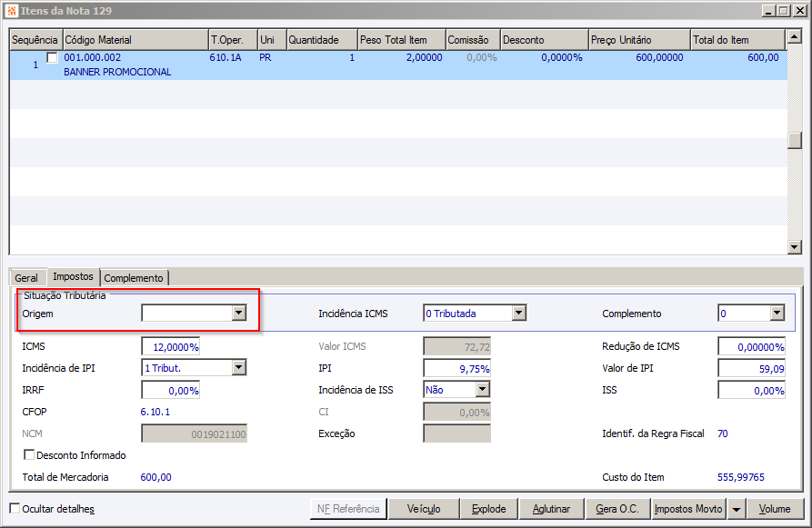812x528 pixels.
Task: Click the CFOP value 6.10.1
Action: (x=155, y=412)
